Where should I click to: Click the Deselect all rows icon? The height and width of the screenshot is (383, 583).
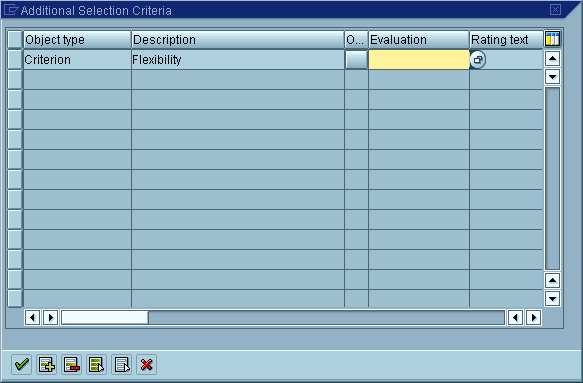pyautogui.click(x=122, y=364)
